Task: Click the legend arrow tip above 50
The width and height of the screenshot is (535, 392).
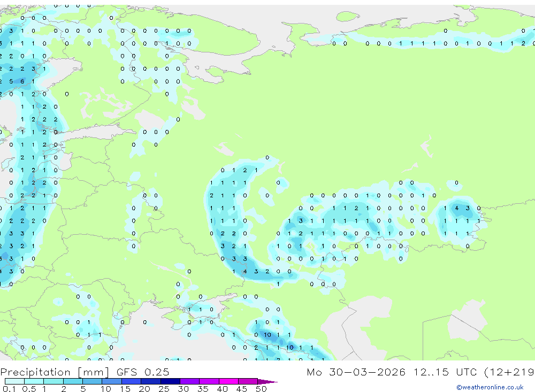Action: 267,381
